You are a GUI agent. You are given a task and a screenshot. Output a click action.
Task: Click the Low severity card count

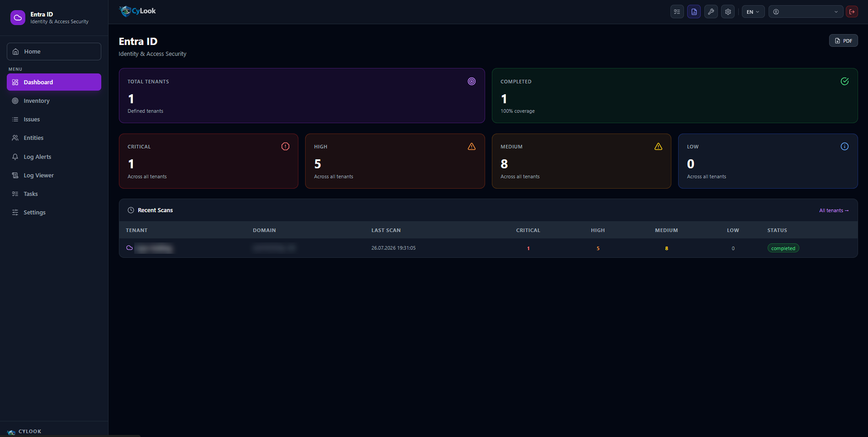690,164
